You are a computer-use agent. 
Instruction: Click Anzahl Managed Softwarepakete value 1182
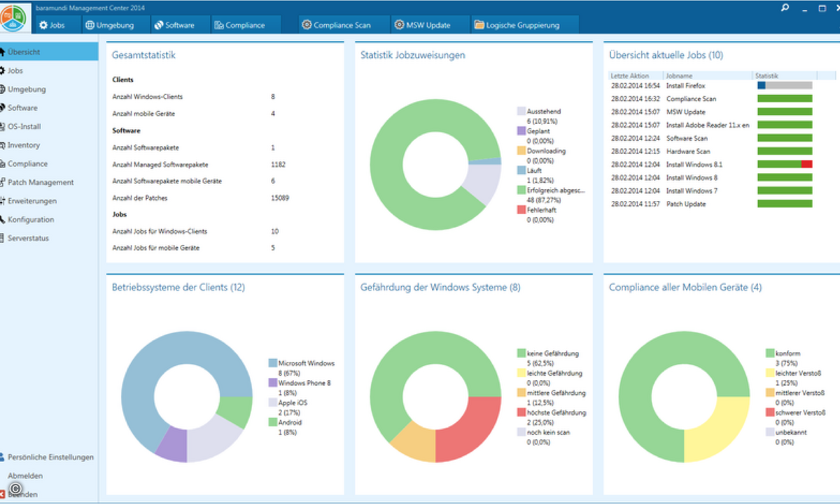pos(278,164)
